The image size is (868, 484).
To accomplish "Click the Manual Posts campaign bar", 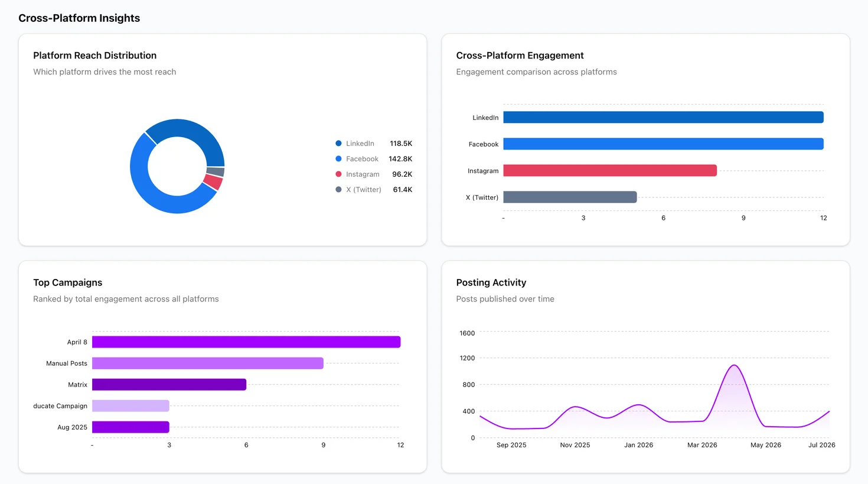I will 208,363.
